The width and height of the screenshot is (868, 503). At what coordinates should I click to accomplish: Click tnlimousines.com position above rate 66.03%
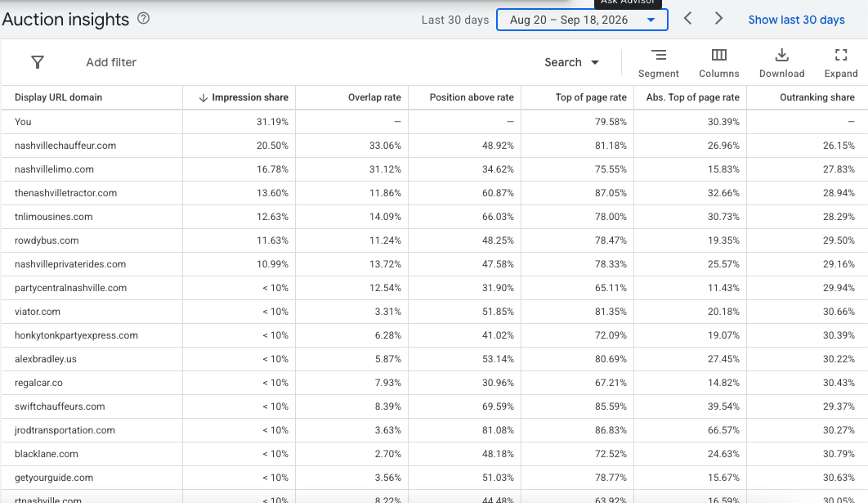[498, 217]
